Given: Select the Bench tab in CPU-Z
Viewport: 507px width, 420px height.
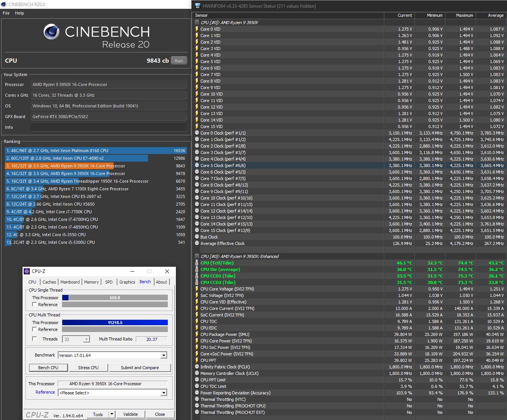Looking at the screenshot, I should pyautogui.click(x=145, y=282).
